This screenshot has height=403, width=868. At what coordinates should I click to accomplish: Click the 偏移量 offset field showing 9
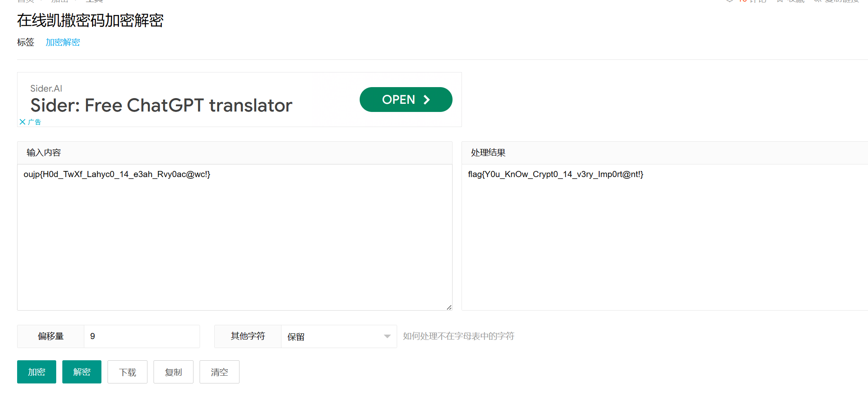coord(142,336)
